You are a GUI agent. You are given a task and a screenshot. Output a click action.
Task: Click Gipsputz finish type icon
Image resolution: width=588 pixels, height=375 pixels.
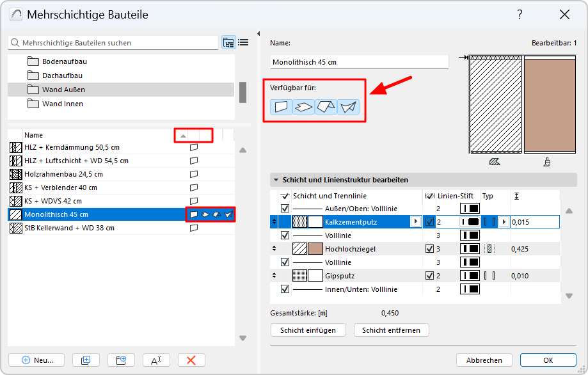[489, 276]
